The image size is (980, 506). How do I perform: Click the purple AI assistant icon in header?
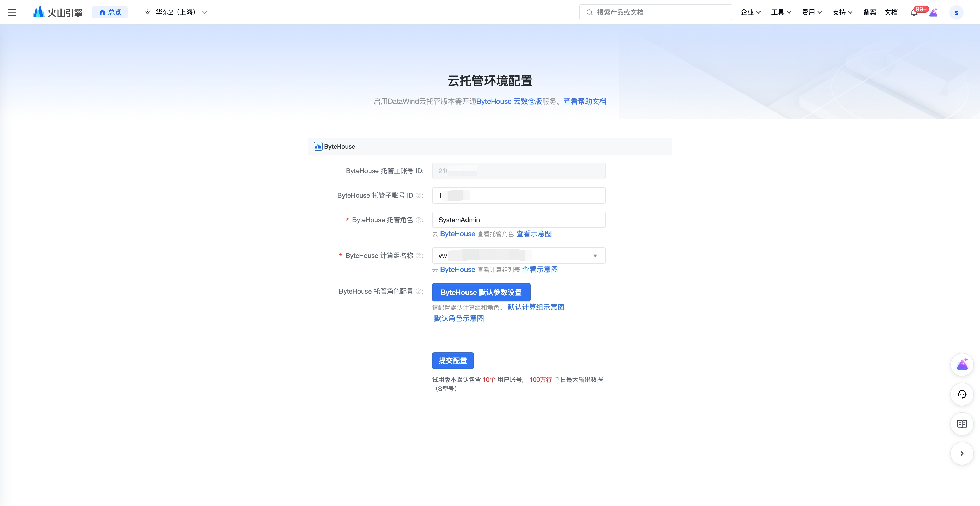[933, 12]
